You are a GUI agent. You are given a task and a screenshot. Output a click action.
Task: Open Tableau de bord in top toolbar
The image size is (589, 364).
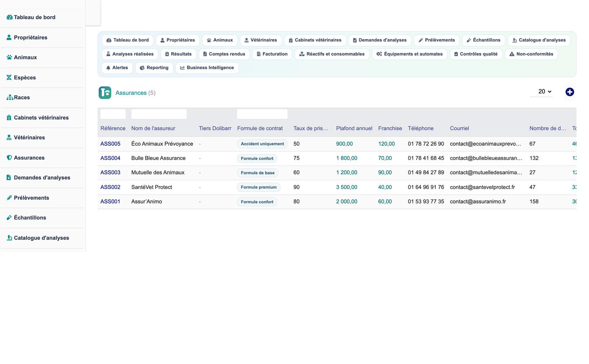[128, 40]
